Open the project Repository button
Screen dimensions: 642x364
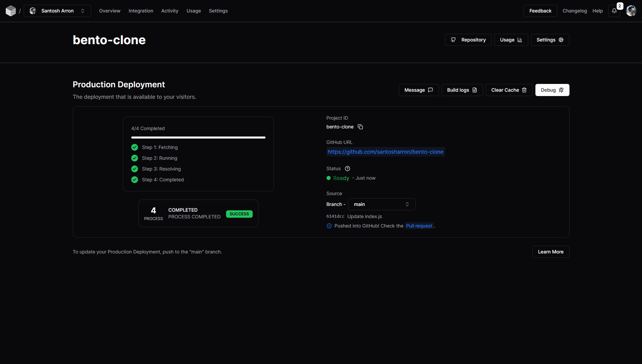coord(468,40)
